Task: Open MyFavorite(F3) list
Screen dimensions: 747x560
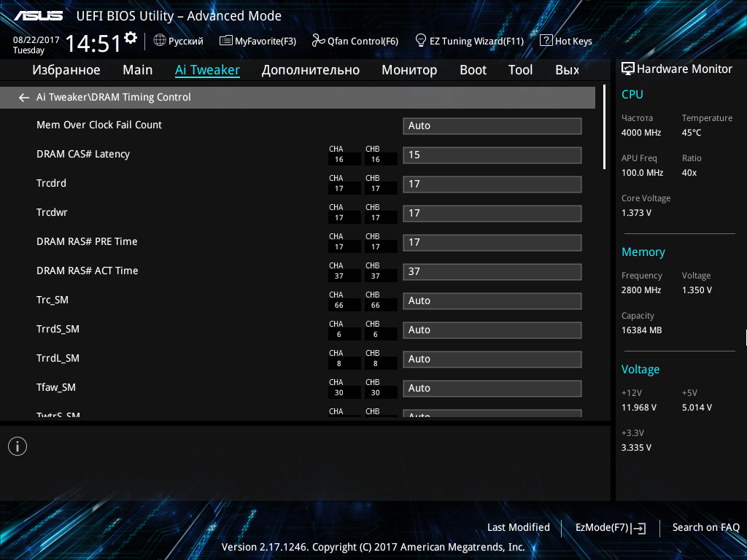Action: pos(258,41)
